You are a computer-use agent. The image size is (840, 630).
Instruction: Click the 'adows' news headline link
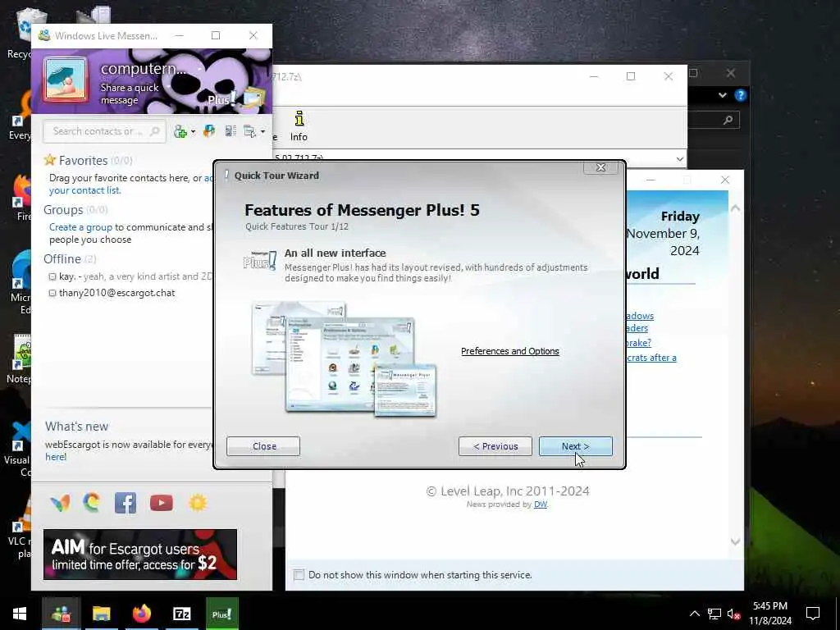click(640, 316)
